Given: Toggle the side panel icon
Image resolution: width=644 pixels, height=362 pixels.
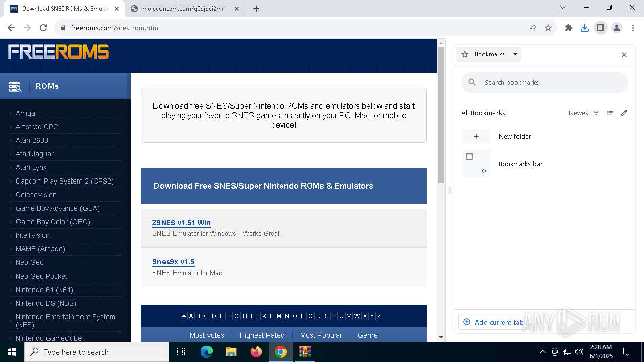Looking at the screenshot, I should point(601,28).
